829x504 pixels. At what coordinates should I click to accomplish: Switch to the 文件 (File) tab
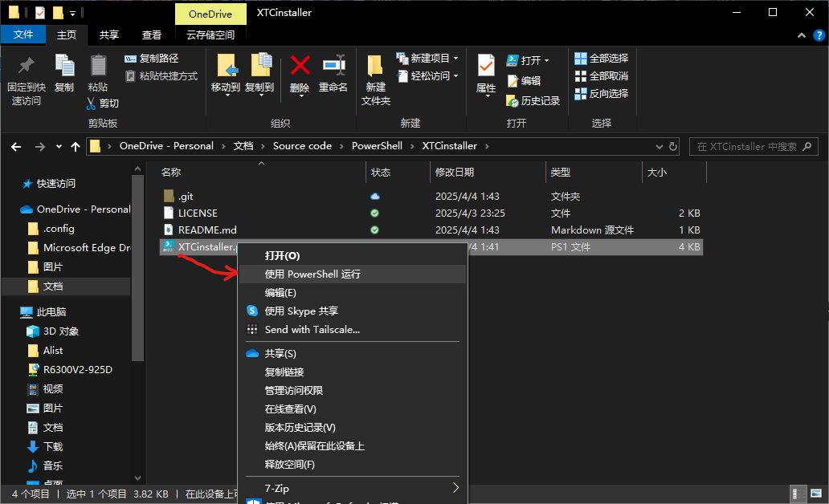click(x=23, y=35)
